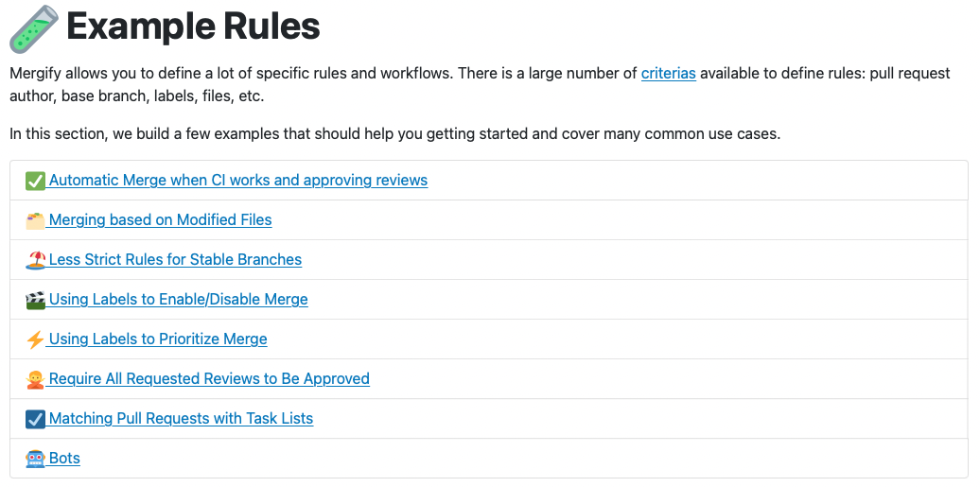Click the test tube emoji beside Example Rules
This screenshot has height=487, width=980.
click(34, 28)
